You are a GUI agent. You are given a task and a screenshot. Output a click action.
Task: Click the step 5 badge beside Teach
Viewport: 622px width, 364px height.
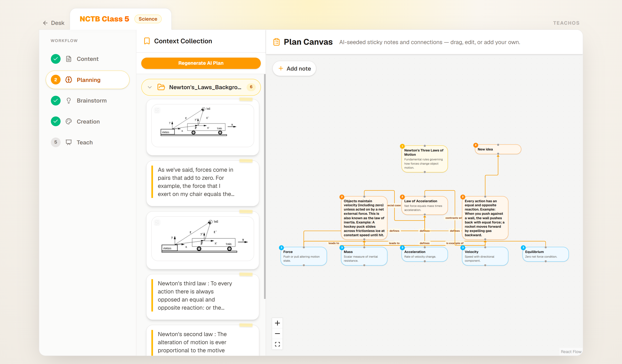point(55,142)
